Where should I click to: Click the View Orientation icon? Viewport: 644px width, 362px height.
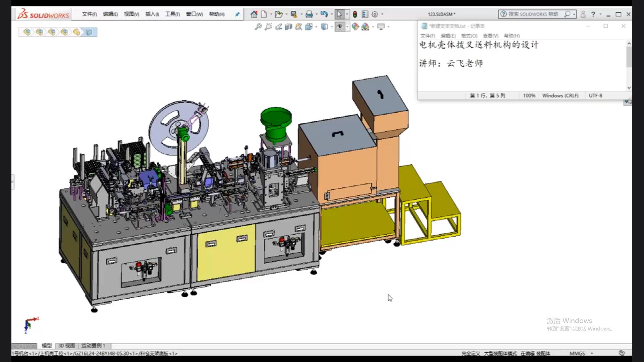point(309,26)
